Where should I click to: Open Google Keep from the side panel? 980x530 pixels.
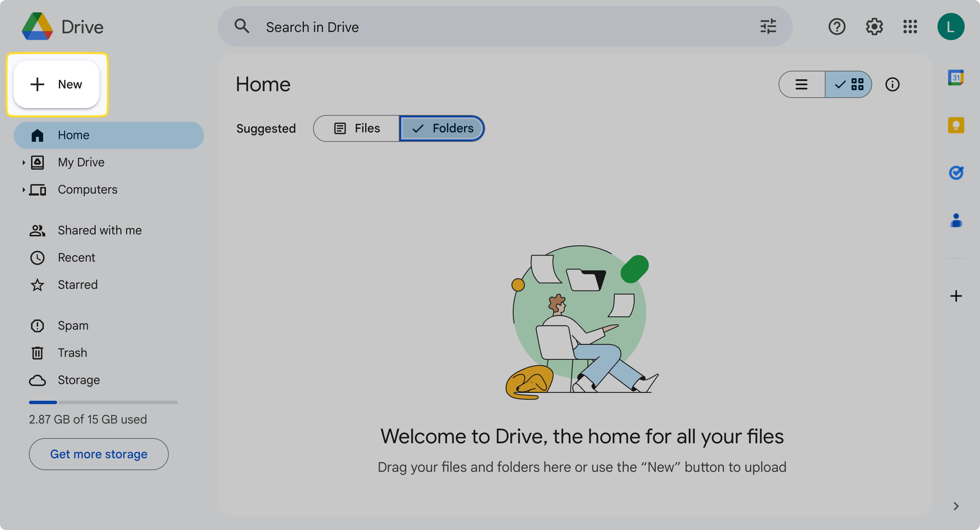click(x=956, y=125)
